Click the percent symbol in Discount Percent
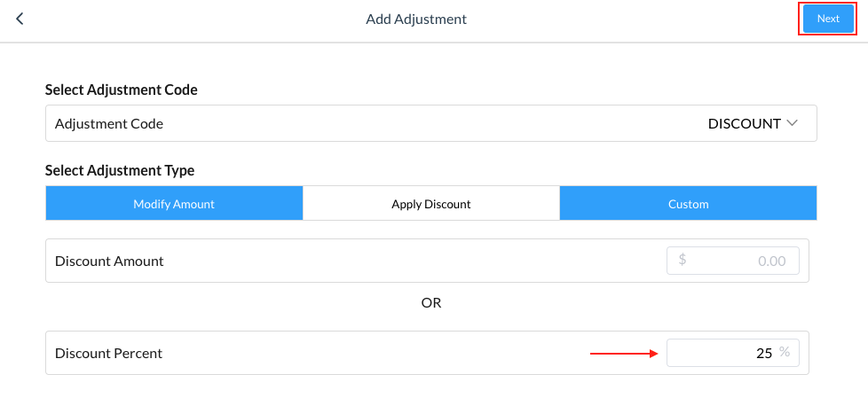This screenshot has height=398, width=868. click(785, 352)
